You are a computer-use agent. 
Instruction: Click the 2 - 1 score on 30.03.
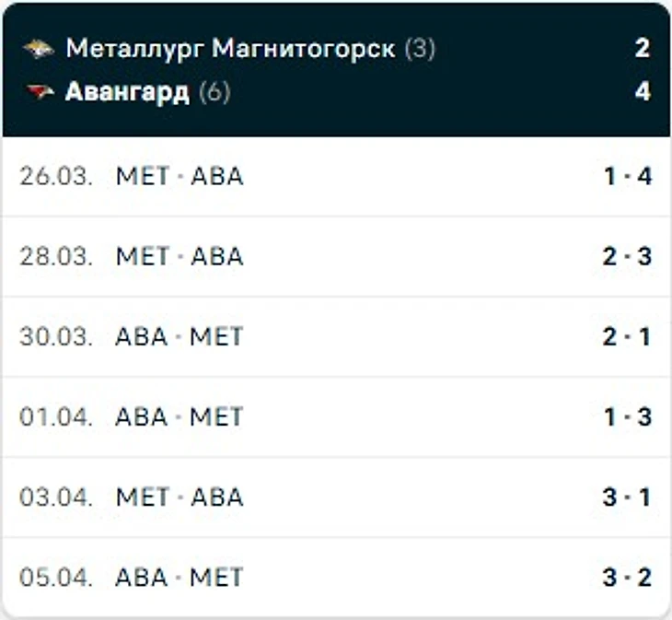[627, 336]
